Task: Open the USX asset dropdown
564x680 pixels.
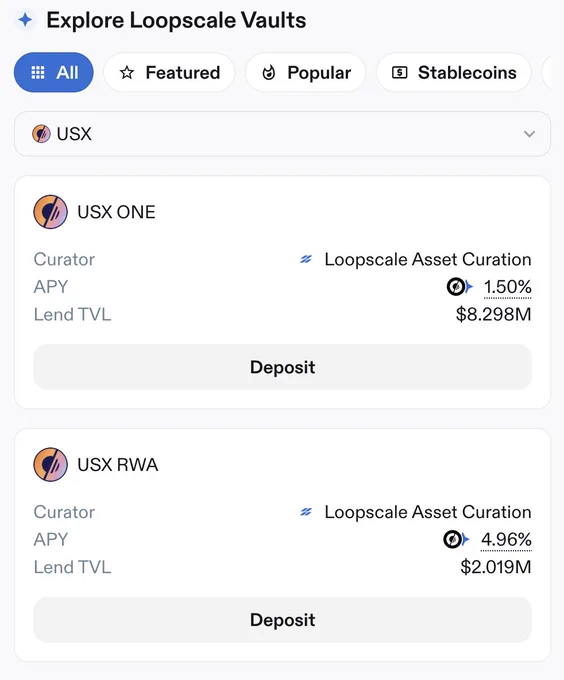Action: tap(283, 134)
